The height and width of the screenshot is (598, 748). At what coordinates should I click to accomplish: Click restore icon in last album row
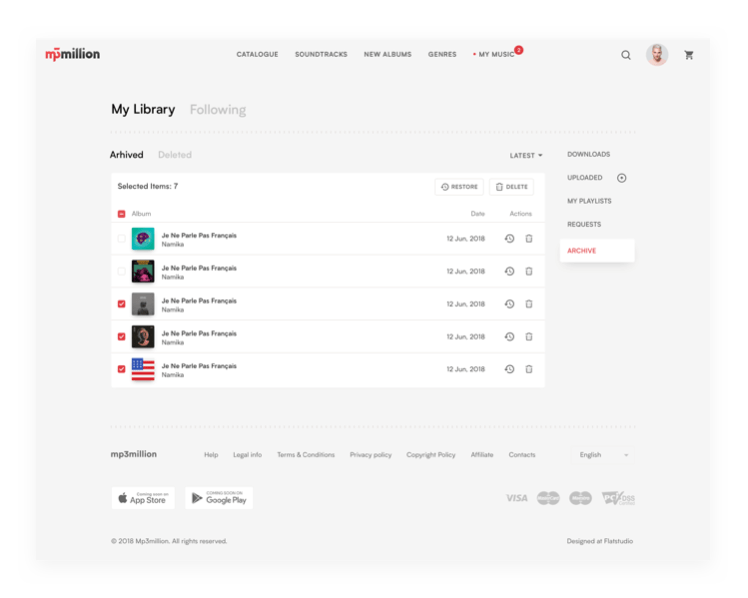point(509,369)
